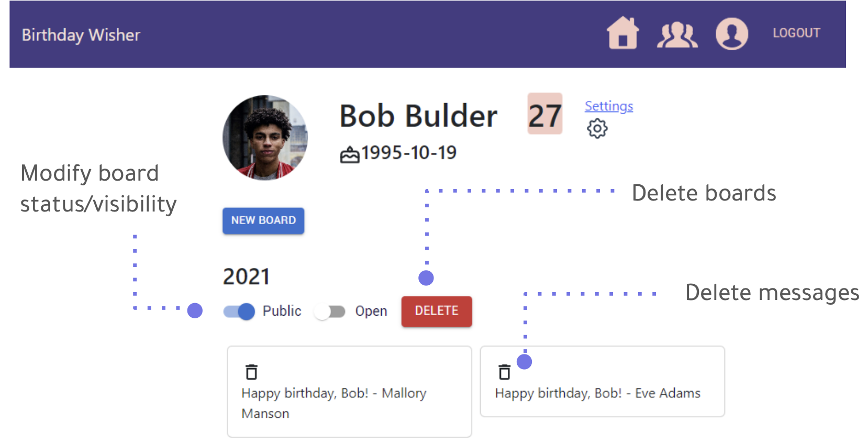
Task: Enable the Open status toggle
Action: point(330,311)
